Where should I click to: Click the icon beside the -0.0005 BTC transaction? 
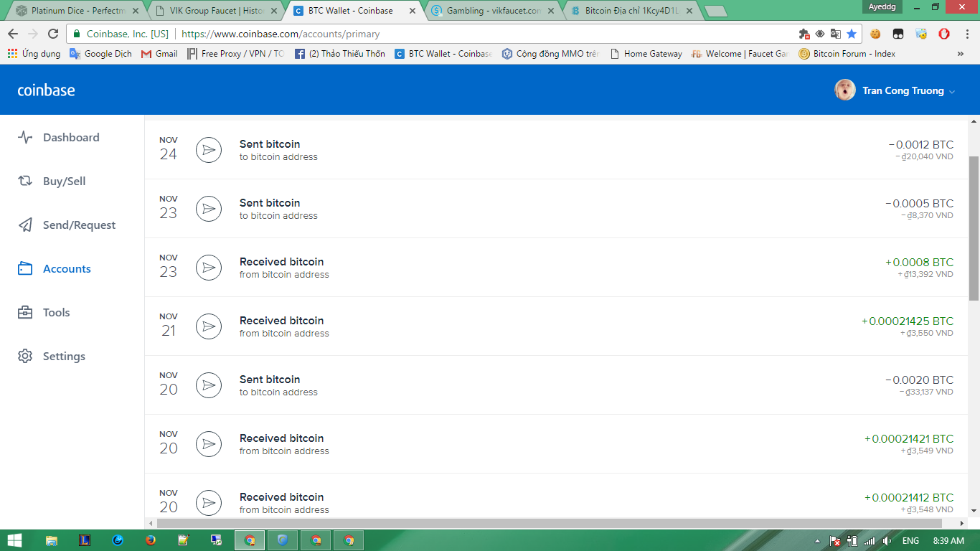209,209
